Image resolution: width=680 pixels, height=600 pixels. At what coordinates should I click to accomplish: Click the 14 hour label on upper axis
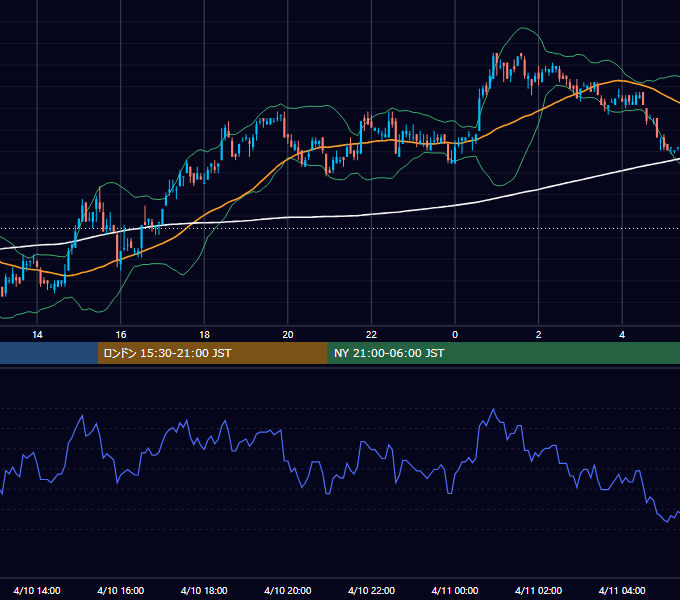[x=37, y=335]
